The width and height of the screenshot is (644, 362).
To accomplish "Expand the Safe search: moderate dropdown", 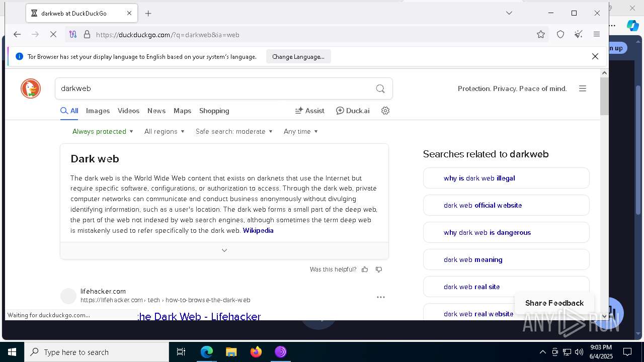I will point(234,131).
